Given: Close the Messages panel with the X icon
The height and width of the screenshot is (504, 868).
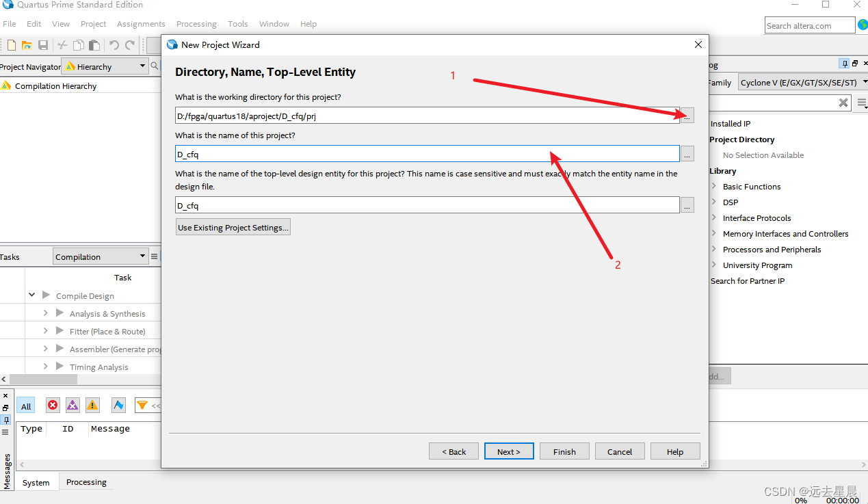Looking at the screenshot, I should (5, 395).
